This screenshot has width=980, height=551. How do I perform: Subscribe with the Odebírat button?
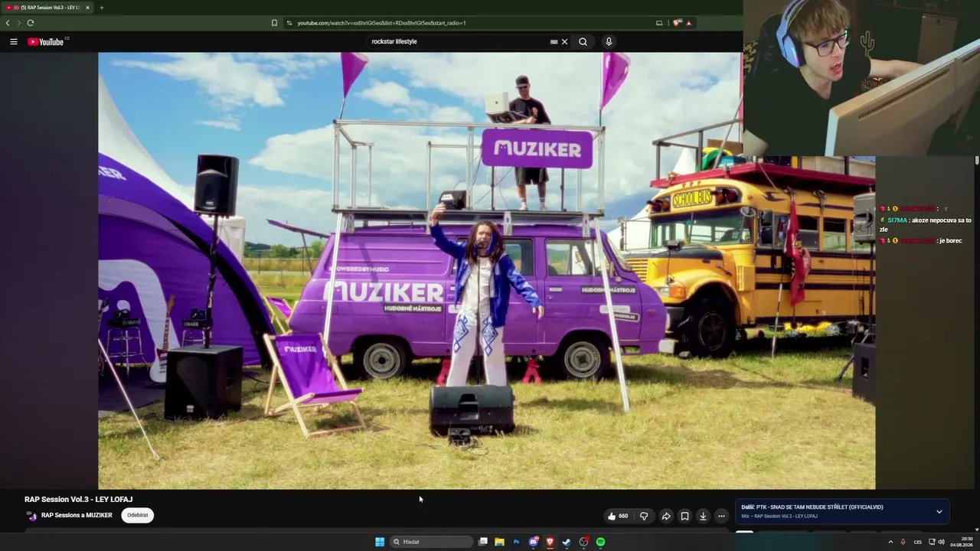tap(138, 515)
